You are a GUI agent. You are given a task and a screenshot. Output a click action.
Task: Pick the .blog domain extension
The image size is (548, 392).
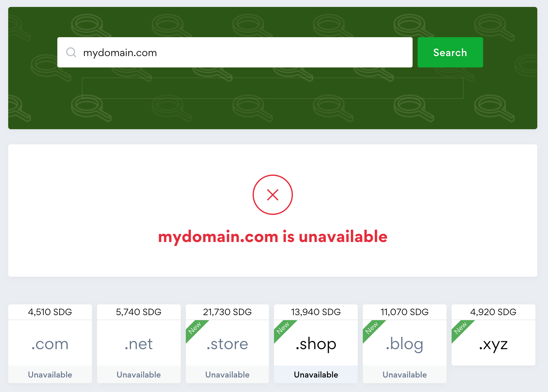(405, 344)
